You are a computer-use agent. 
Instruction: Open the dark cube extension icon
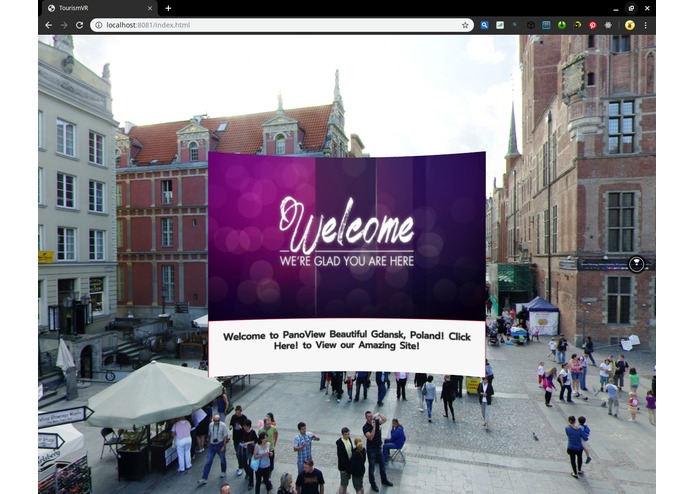pyautogui.click(x=531, y=25)
